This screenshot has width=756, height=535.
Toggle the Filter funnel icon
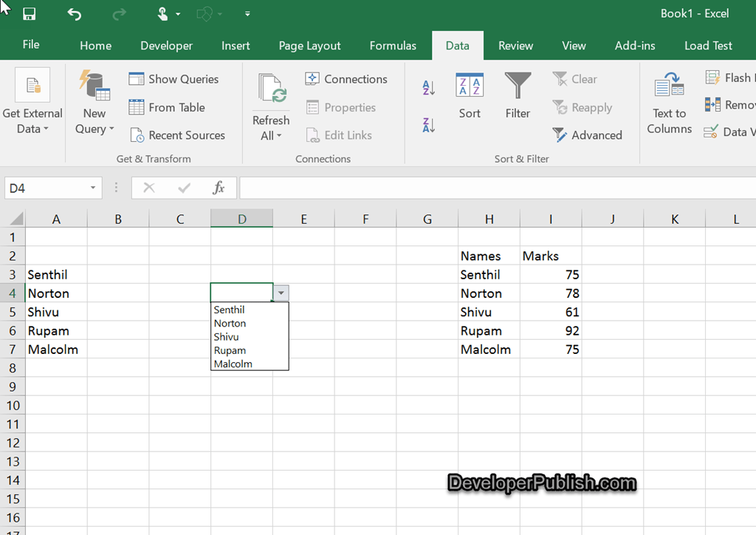click(518, 85)
